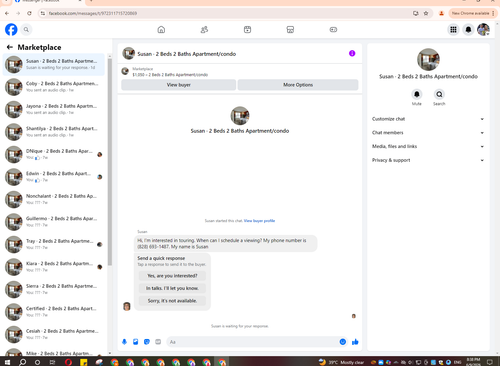Open DNique conversation in the list
The width and height of the screenshot is (500, 366).
[54, 154]
